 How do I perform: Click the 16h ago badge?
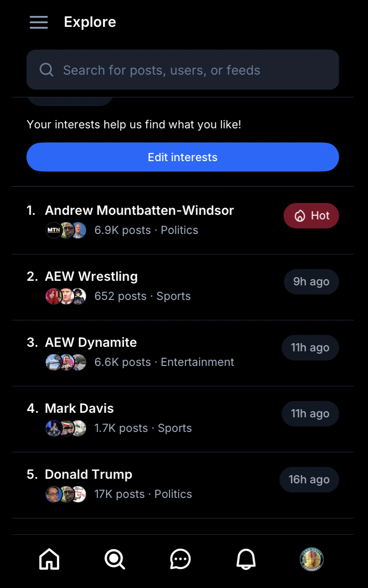tap(309, 480)
